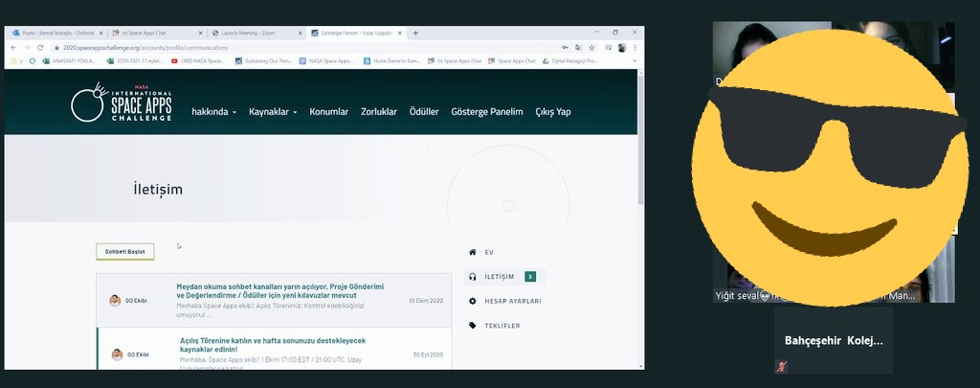This screenshot has height=388, width=980.
Task: Switch to the Space Apps Chat tab
Action: point(156,34)
